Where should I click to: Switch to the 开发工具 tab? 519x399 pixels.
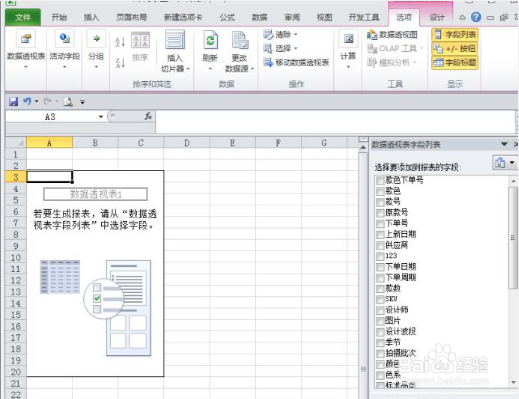pos(364,17)
